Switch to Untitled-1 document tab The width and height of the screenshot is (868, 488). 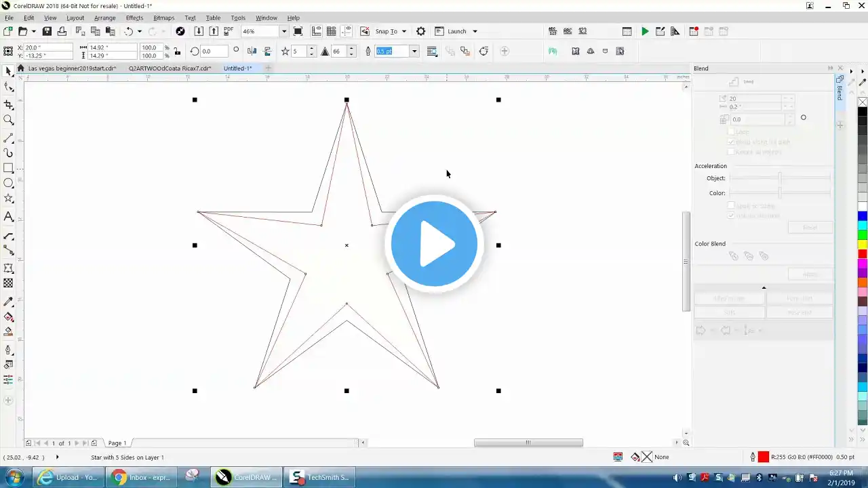click(237, 68)
